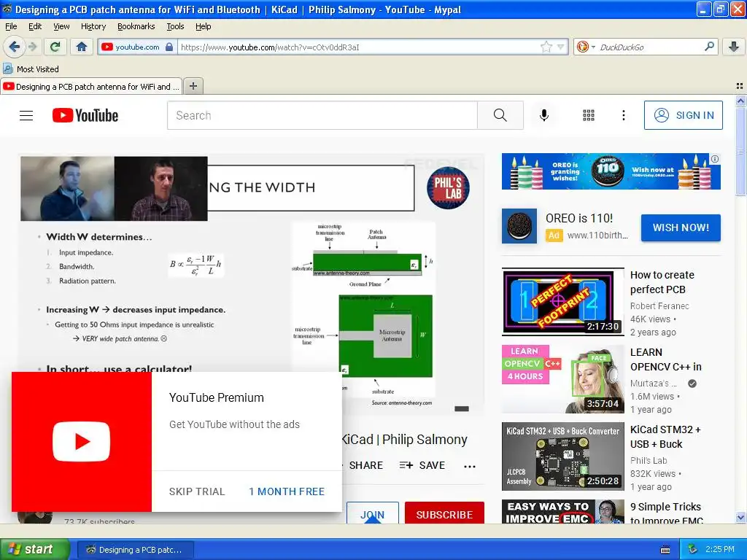Image resolution: width=747 pixels, height=560 pixels.
Task: Select the Designing a PCB patch antenna tab
Action: coord(91,87)
